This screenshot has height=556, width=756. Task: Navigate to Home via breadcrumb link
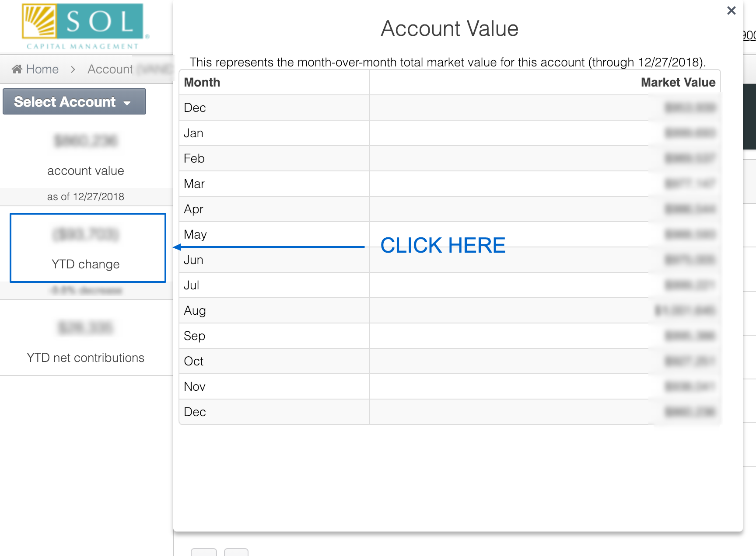(42, 69)
